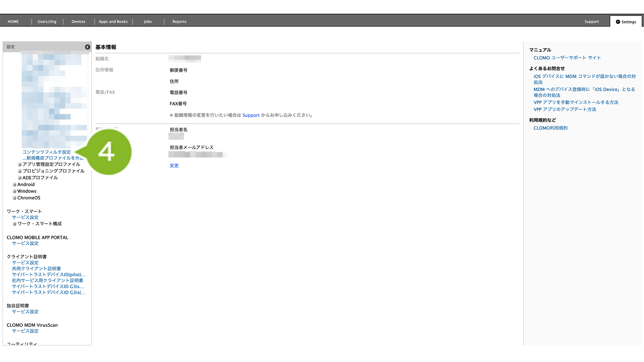Click the 変更 link under contact email
644x362 pixels.
[x=174, y=166]
